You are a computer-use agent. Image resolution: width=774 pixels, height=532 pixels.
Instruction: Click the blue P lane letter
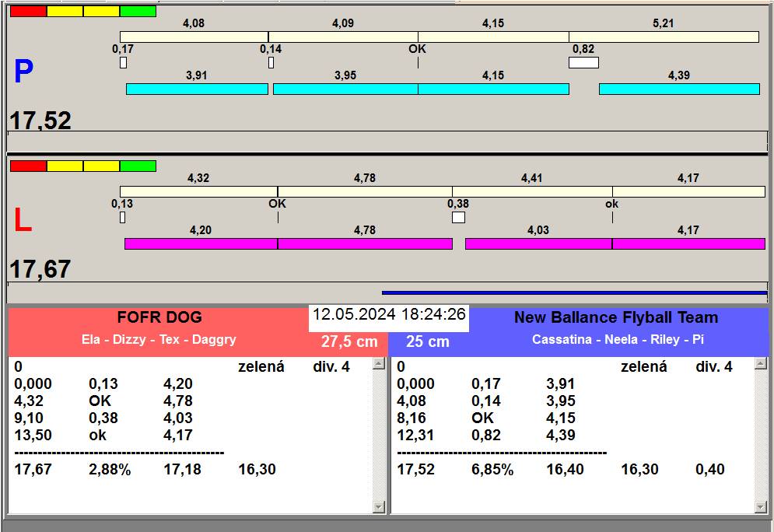click(23, 71)
